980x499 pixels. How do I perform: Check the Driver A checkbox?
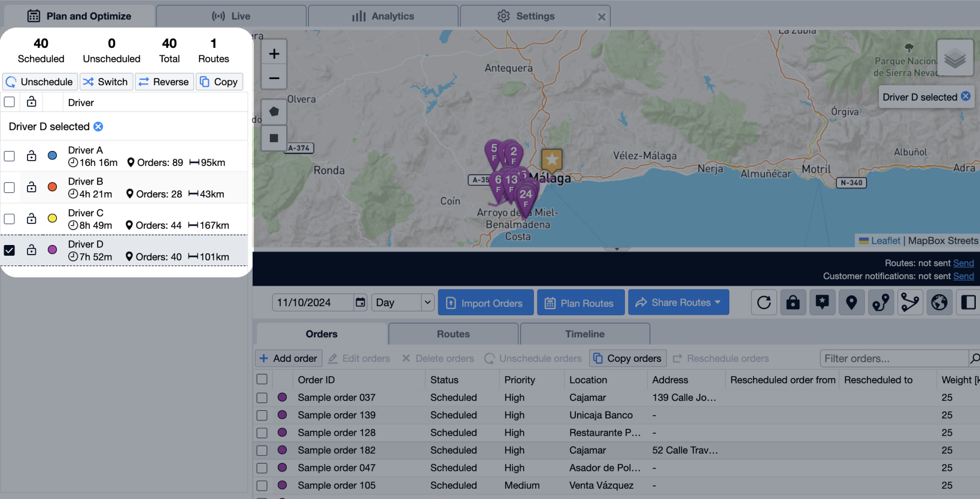coord(10,156)
